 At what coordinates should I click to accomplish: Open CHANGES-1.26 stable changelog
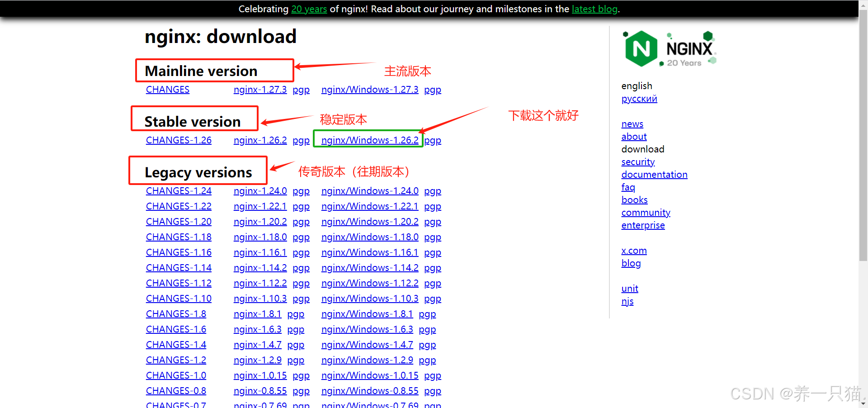(179, 140)
